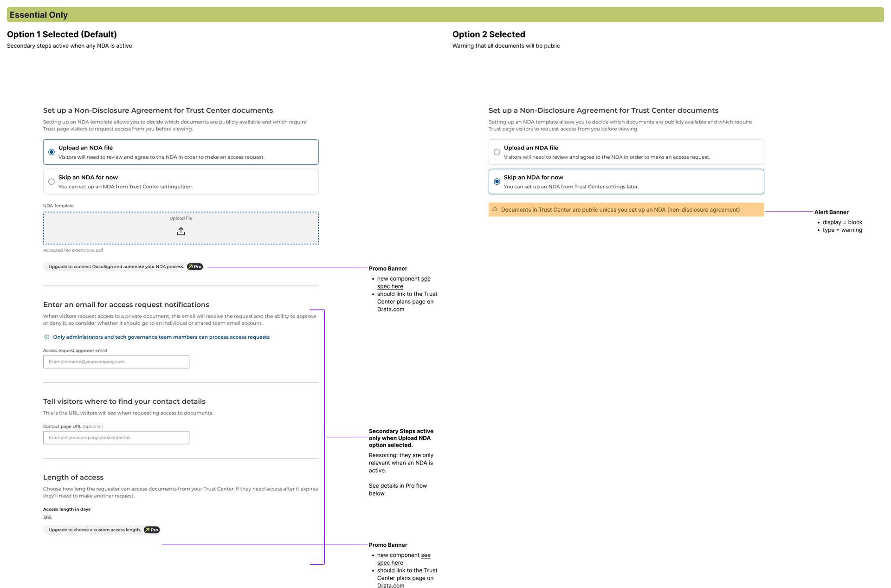This screenshot has width=891, height=588.
Task: Click the info icon before administrators notice
Action: [46, 337]
